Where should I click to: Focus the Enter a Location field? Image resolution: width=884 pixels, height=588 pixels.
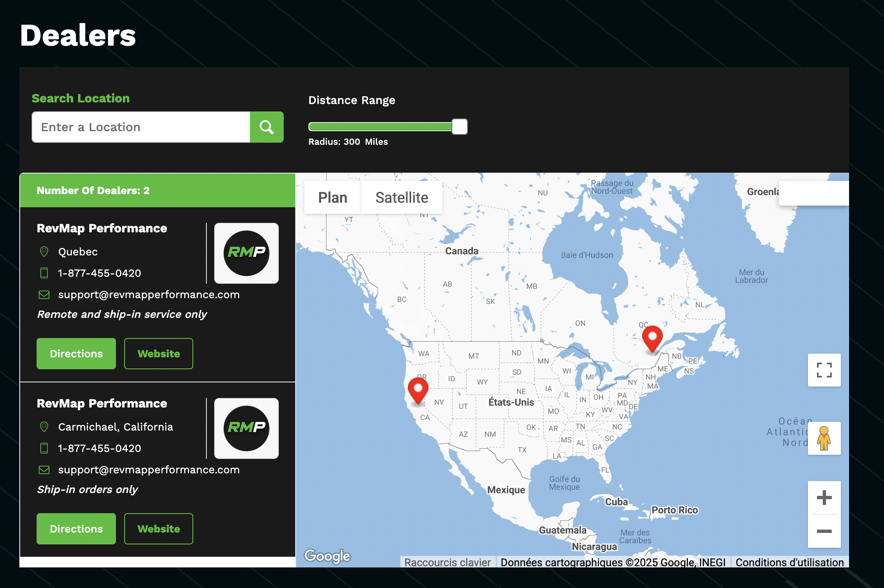pyautogui.click(x=141, y=127)
